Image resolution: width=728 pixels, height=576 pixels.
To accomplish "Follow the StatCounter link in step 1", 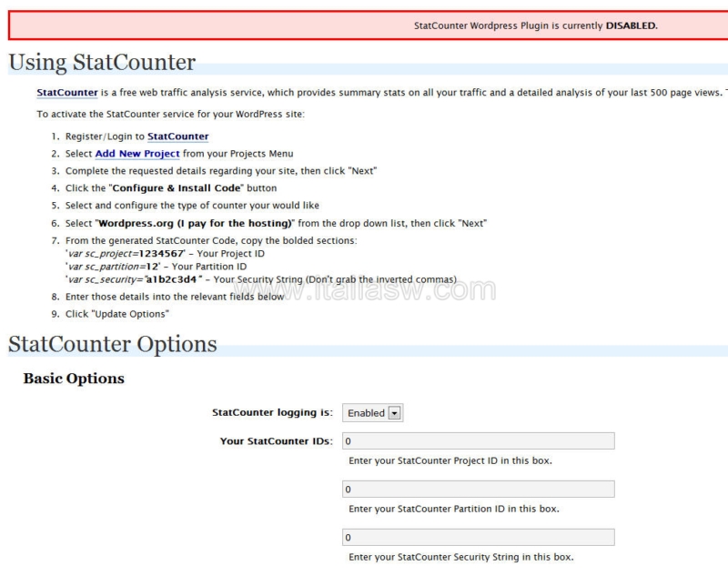I will 177,136.
